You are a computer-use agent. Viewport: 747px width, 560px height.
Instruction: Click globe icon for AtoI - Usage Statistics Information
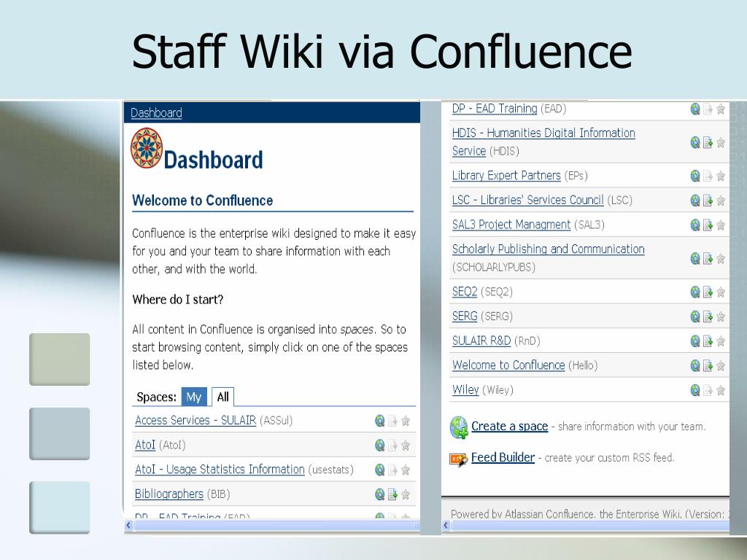379,470
